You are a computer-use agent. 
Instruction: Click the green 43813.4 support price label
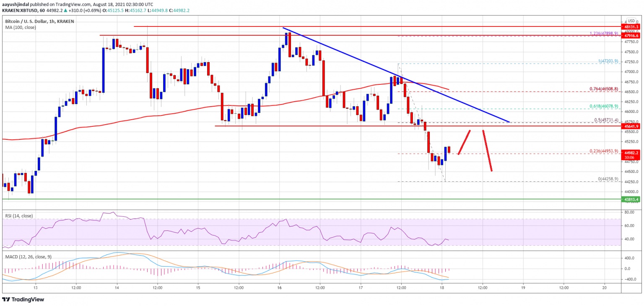pyautogui.click(x=631, y=199)
